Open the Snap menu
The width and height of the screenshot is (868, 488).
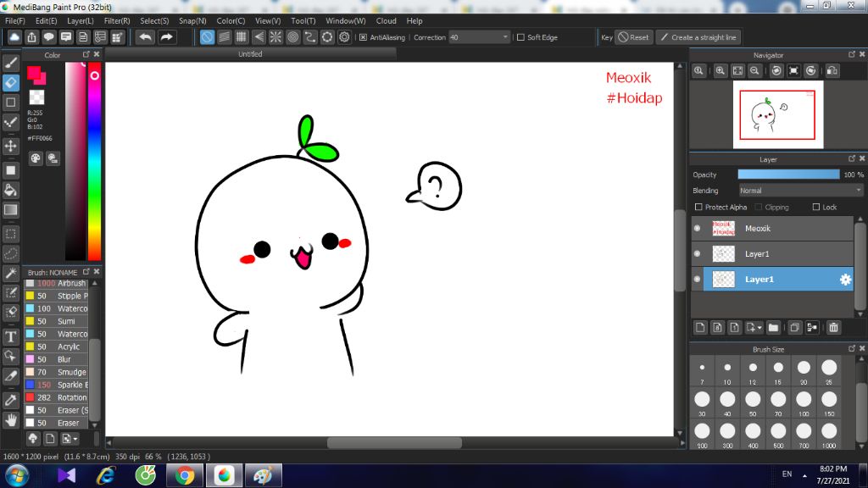tap(192, 21)
